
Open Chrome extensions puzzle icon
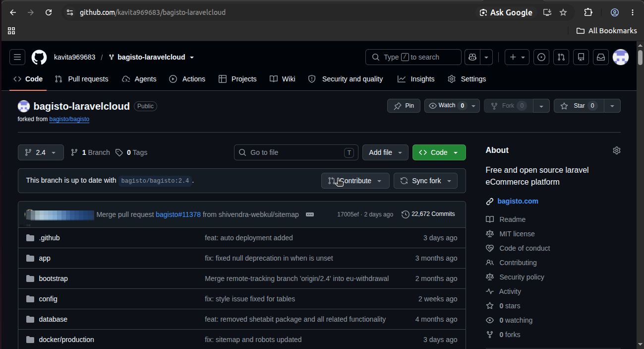(588, 12)
